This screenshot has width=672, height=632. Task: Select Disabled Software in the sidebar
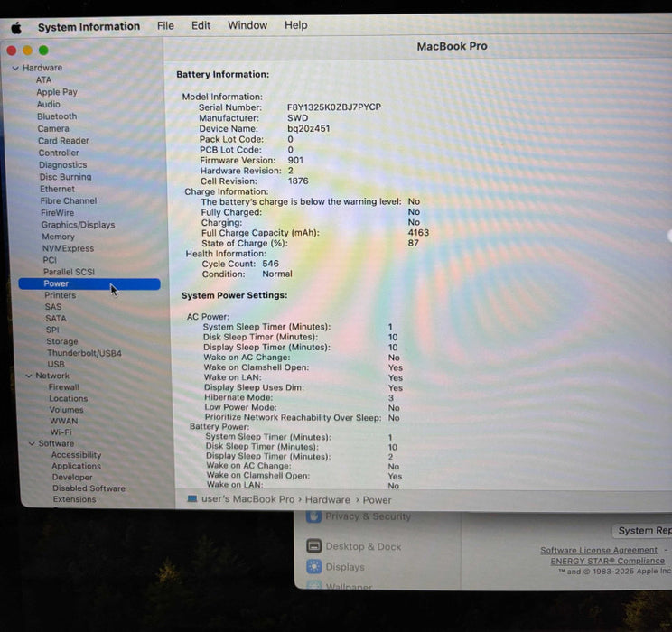click(x=89, y=488)
